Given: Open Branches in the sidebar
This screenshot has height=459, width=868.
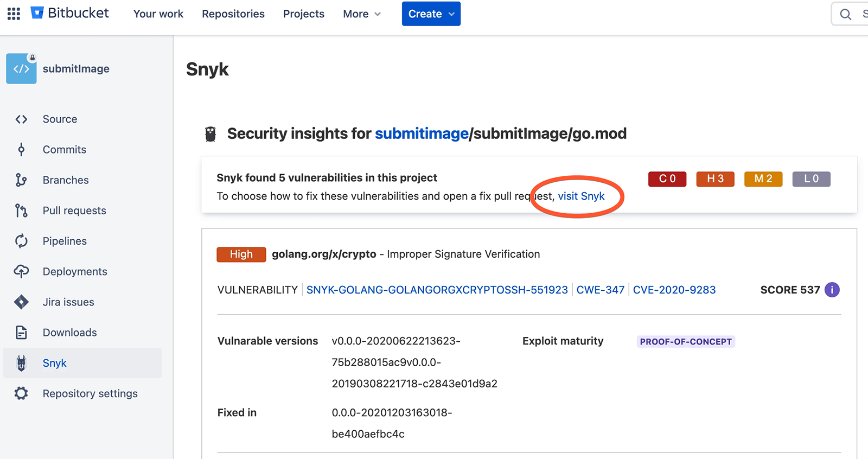Looking at the screenshot, I should tap(65, 180).
